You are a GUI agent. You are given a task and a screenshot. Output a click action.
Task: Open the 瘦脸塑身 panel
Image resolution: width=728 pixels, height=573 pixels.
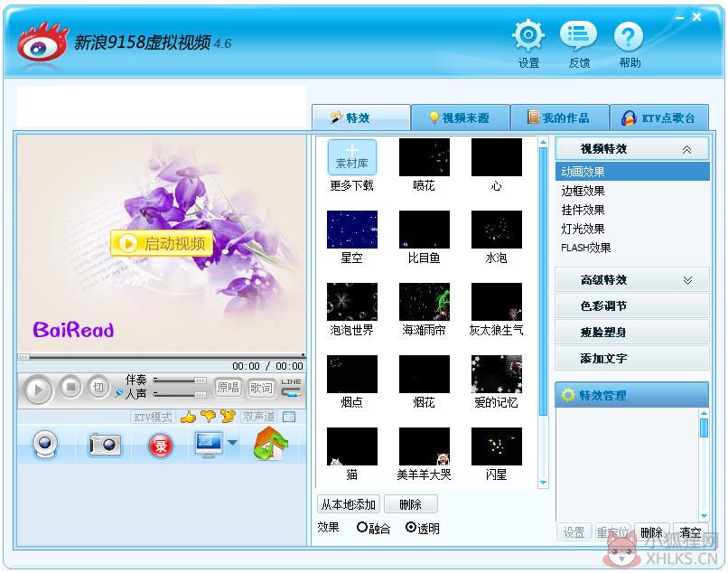click(632, 332)
